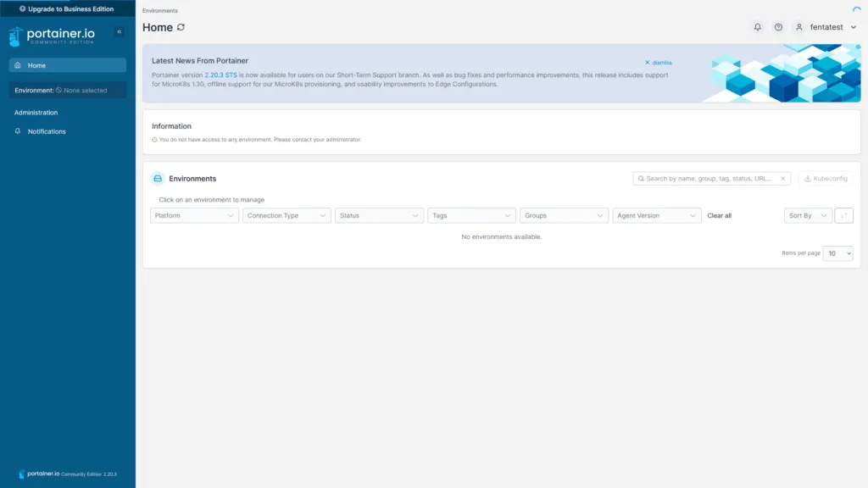Open the help icon in the header

[778, 26]
